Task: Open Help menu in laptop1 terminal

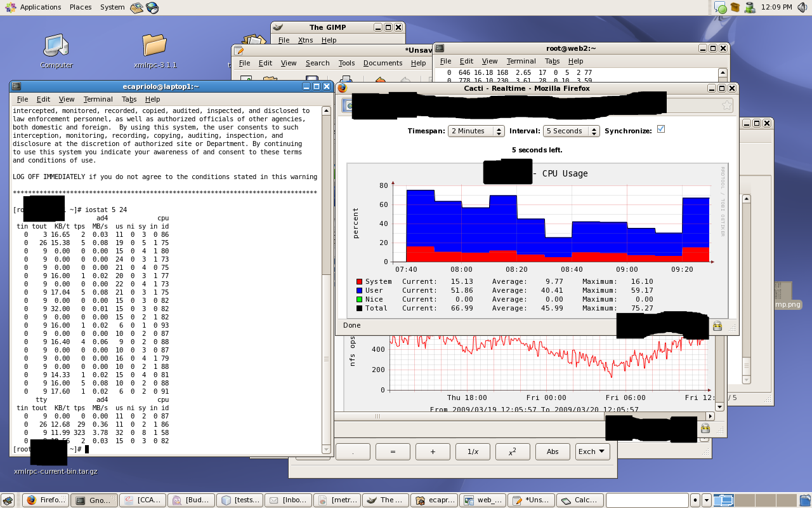Action: (152, 99)
